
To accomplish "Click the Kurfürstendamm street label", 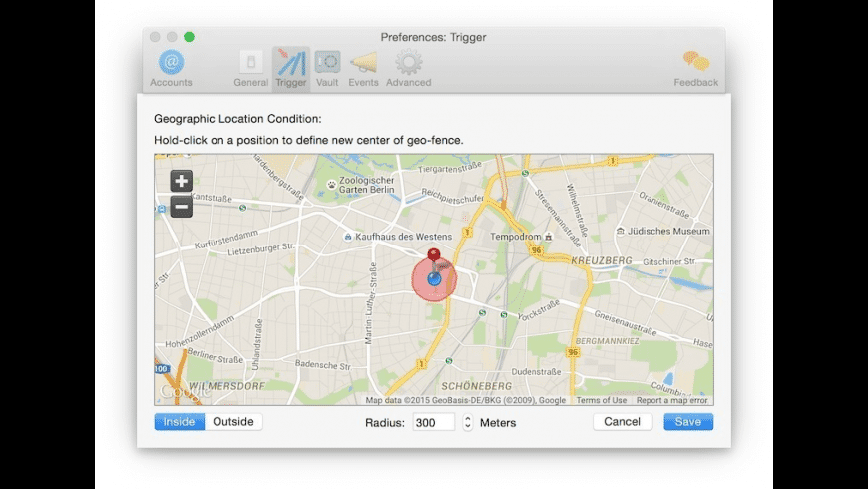I will 226,240.
